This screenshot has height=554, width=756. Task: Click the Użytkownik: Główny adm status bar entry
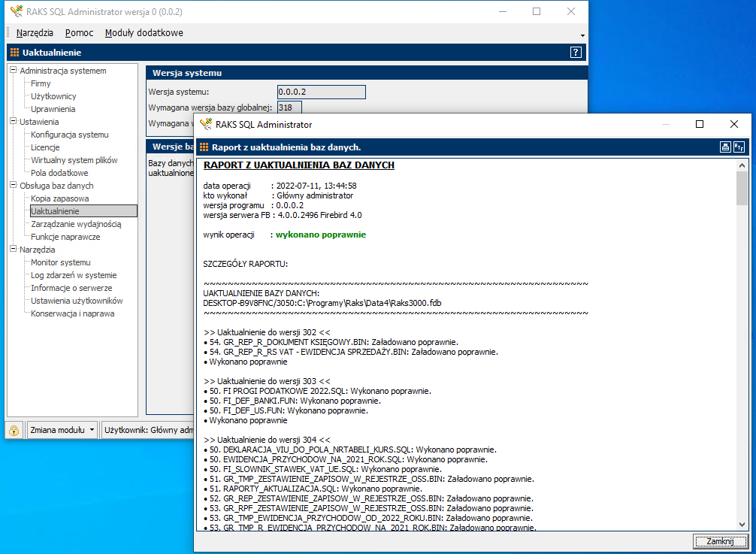tap(149, 430)
